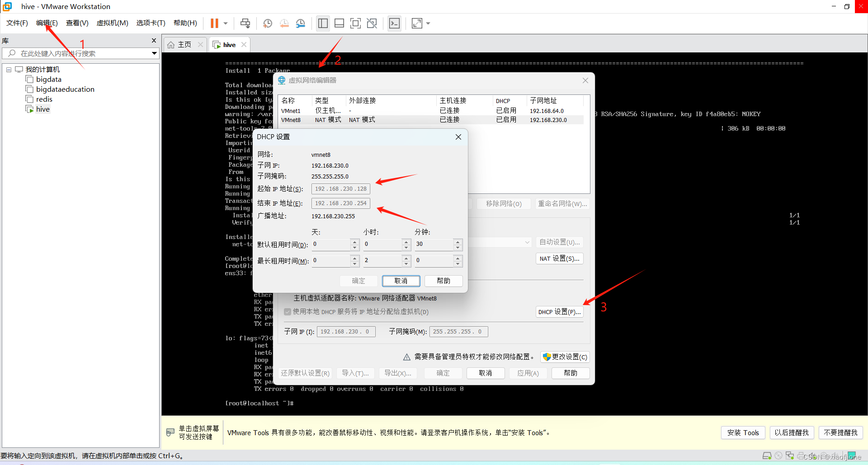Close the 虚拟网络编辑器 window
Image resolution: width=868 pixels, height=465 pixels.
point(585,80)
